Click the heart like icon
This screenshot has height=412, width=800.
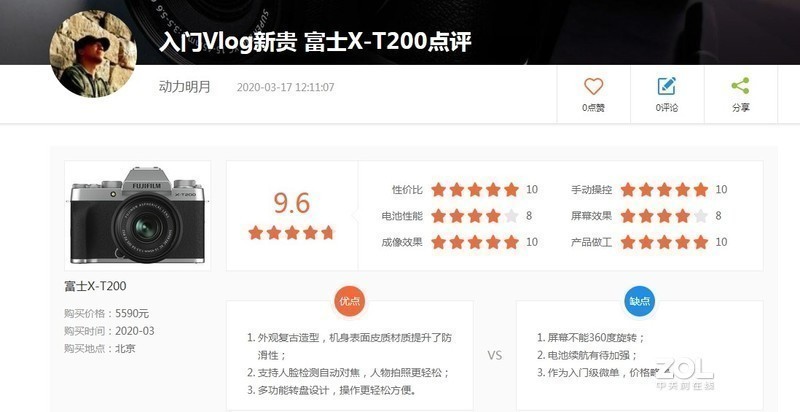pyautogui.click(x=593, y=86)
